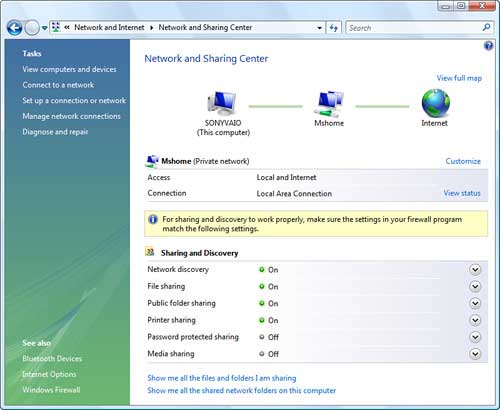Open Bluetooth Devices under See also
The width and height of the screenshot is (500, 410).
[x=52, y=359]
